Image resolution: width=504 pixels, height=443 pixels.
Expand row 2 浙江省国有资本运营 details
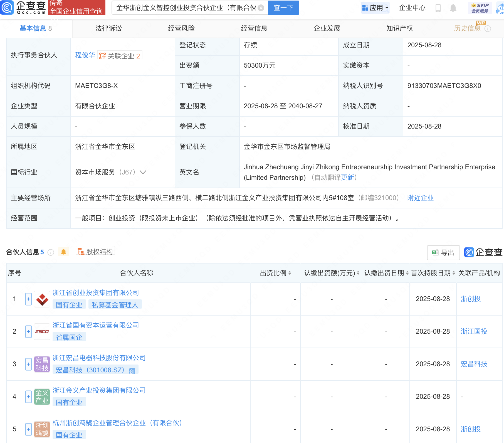click(28, 332)
